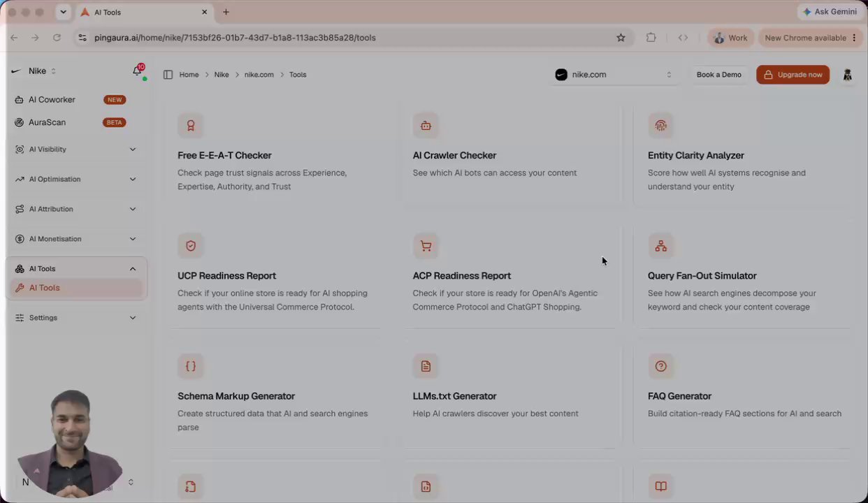868x503 pixels.
Task: Switch to the AI Tools browser tab
Action: (143, 12)
